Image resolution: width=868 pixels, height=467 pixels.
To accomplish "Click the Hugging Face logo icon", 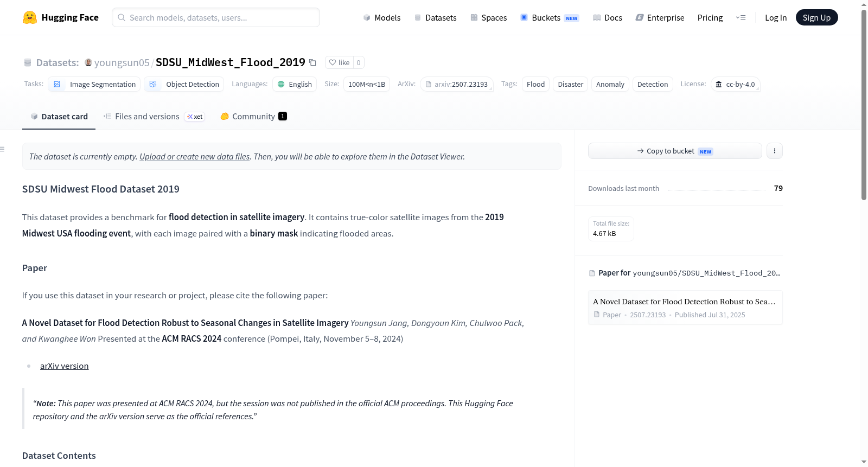I will [30, 17].
